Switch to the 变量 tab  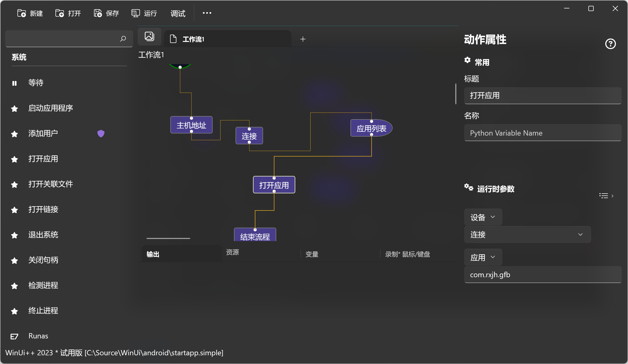[312, 254]
